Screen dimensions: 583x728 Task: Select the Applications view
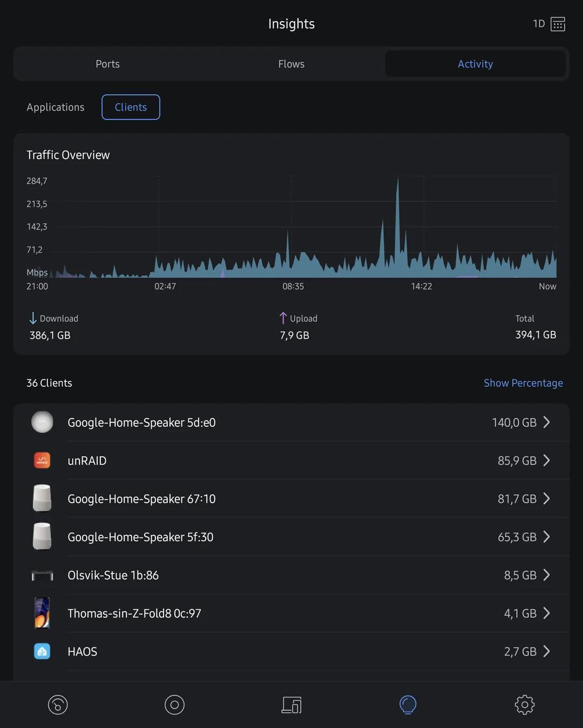(x=56, y=107)
